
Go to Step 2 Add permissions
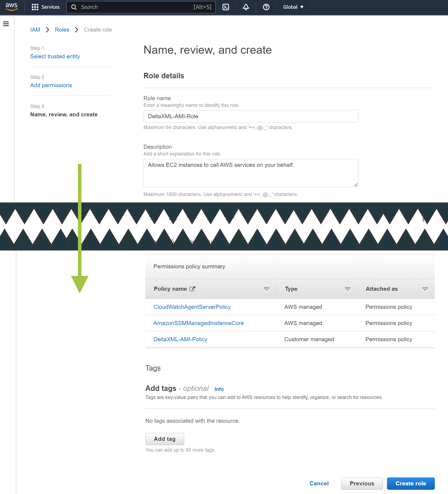(x=51, y=85)
